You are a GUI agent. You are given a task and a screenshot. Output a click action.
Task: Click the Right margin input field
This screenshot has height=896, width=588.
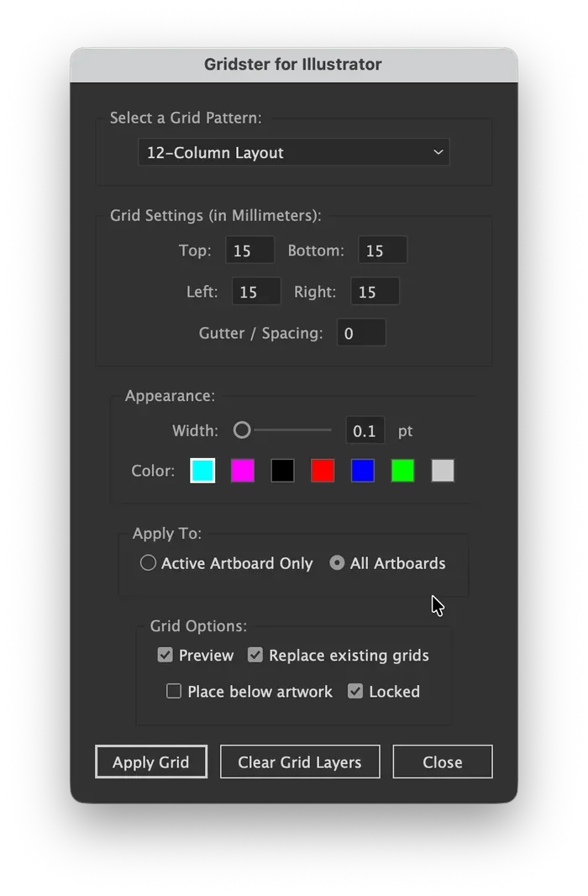375,292
